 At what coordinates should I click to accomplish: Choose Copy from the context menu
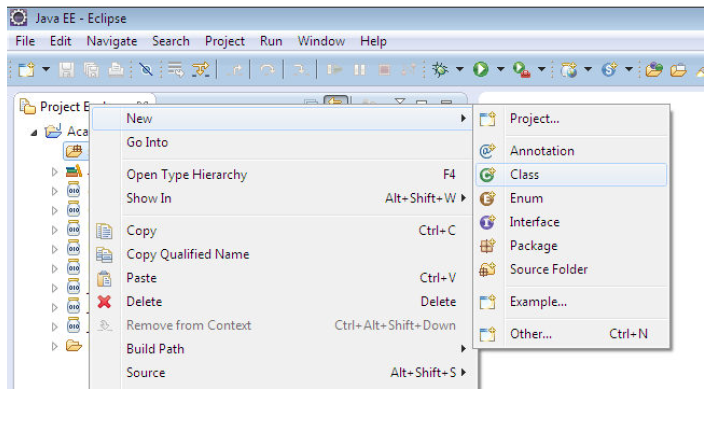[x=281, y=231]
